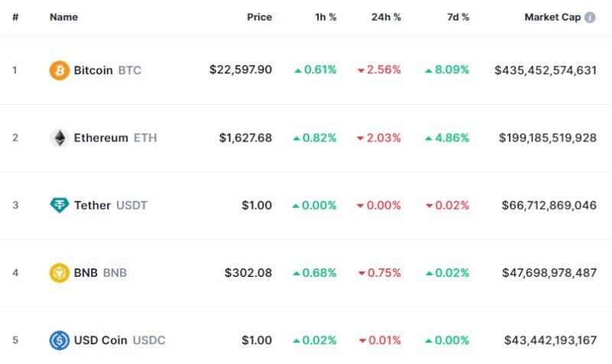This screenshot has width=612, height=364.
Task: Open the USD Coin USDC link
Action: (x=119, y=340)
